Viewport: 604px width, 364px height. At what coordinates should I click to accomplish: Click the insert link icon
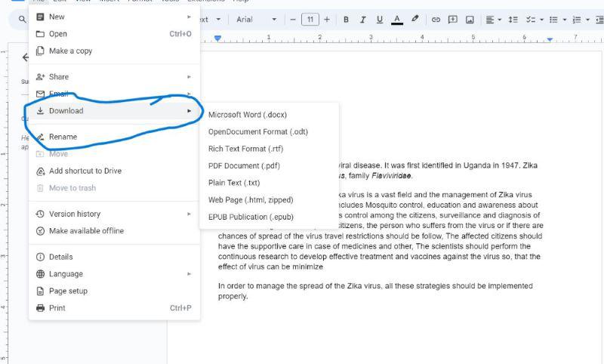pyautogui.click(x=436, y=20)
